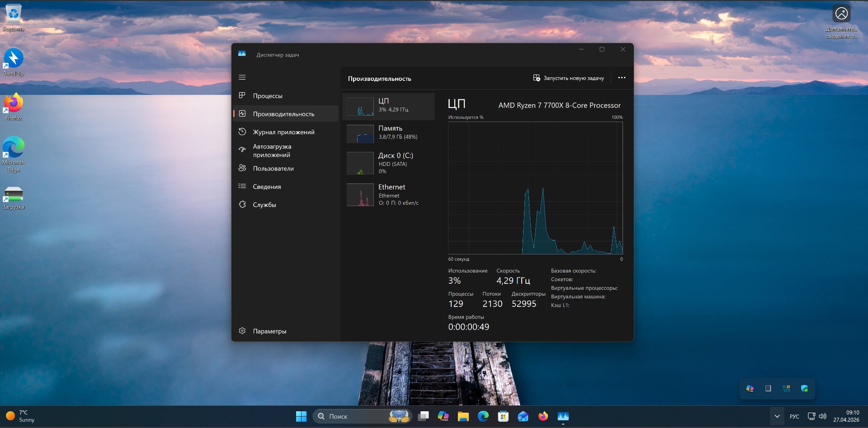The height and width of the screenshot is (428, 868).
Task: Select Диск 0 (C:) resource item
Action: (389, 163)
